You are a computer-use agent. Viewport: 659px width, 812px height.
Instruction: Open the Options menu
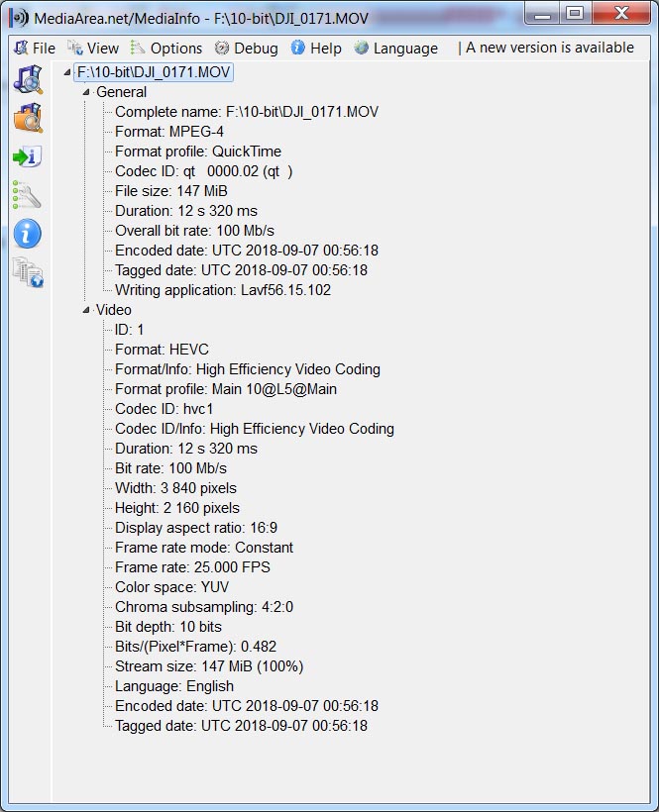click(166, 49)
